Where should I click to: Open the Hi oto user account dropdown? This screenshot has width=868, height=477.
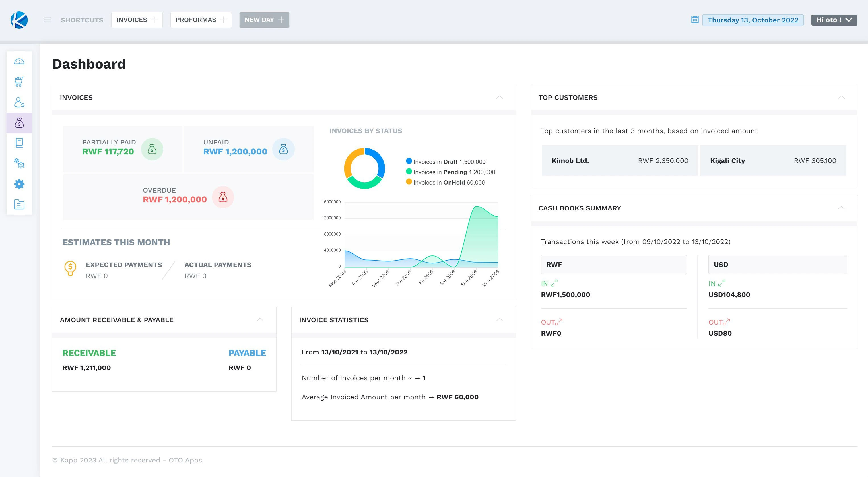(834, 20)
